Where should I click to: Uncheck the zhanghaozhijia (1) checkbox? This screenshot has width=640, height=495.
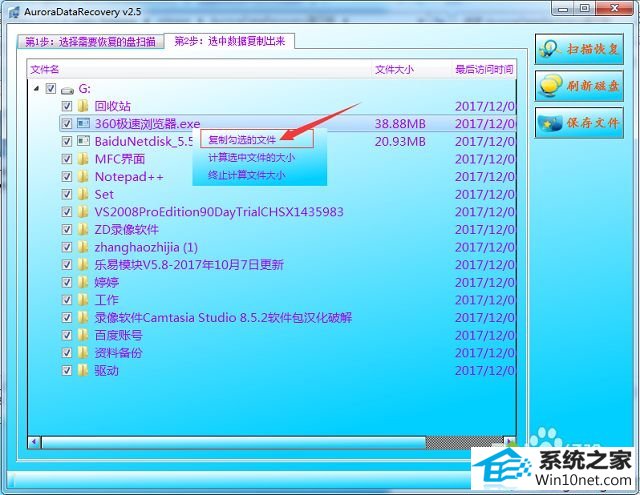67,247
